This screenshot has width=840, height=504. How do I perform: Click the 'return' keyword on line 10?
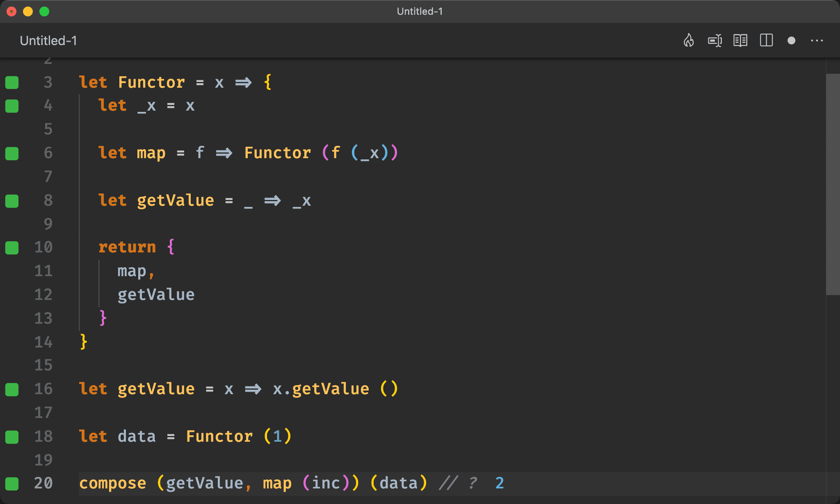point(127,247)
